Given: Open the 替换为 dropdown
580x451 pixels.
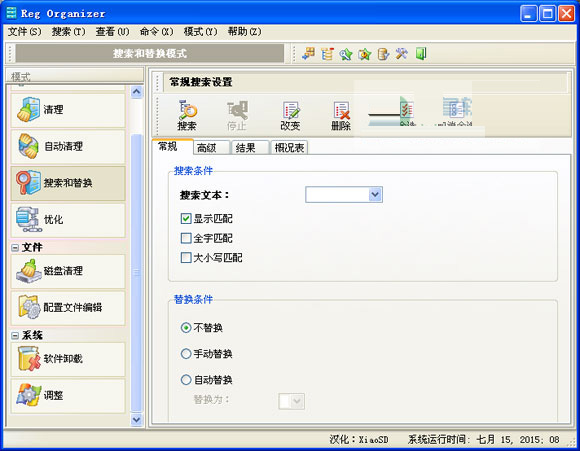Looking at the screenshot, I should [291, 401].
